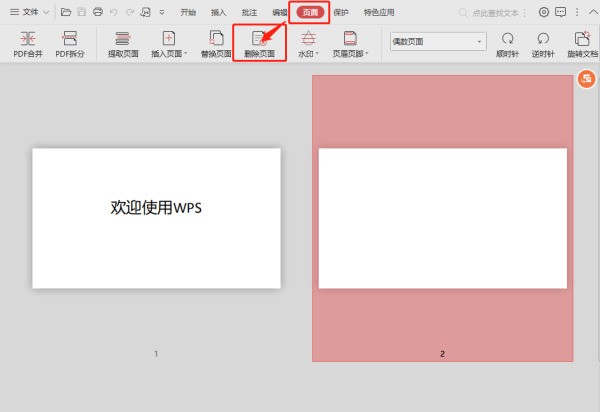Click the print icon in quick toolbar

point(97,12)
